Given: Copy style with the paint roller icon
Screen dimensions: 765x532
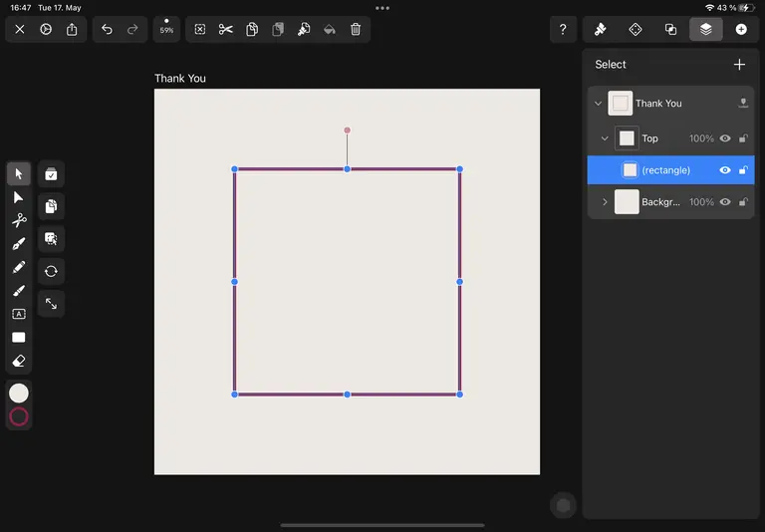Looking at the screenshot, I should 304,29.
